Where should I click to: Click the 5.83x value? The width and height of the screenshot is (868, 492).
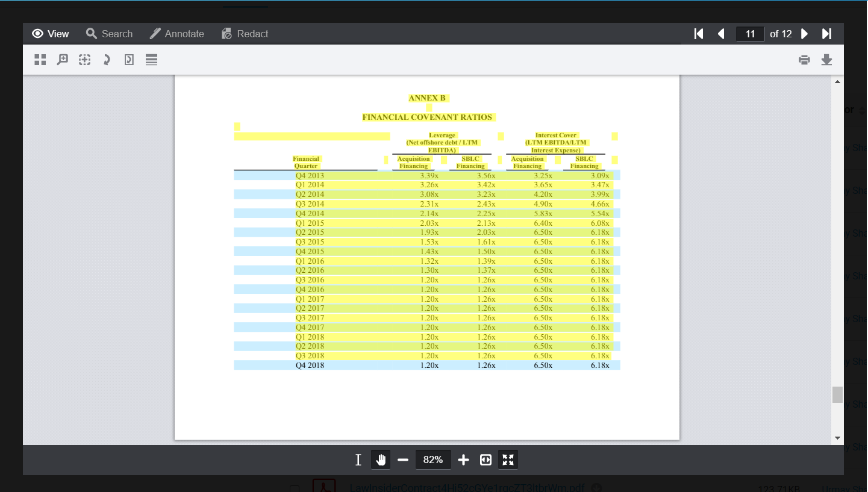(543, 214)
